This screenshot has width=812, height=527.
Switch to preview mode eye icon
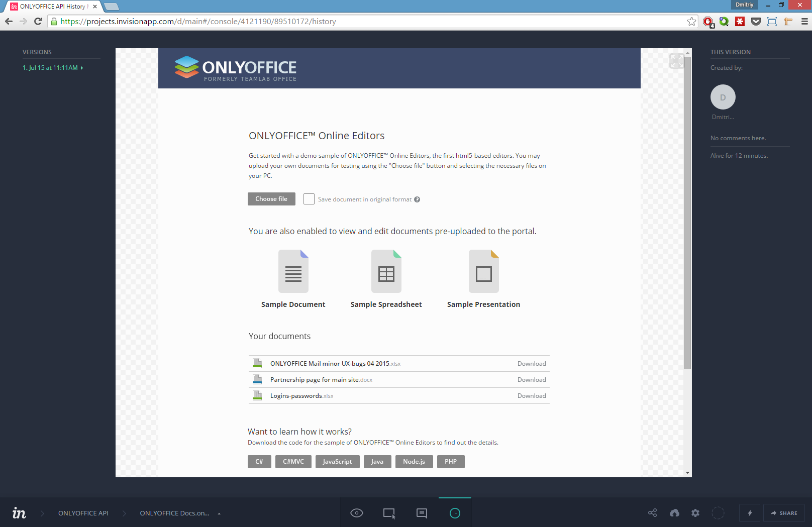pos(357,513)
